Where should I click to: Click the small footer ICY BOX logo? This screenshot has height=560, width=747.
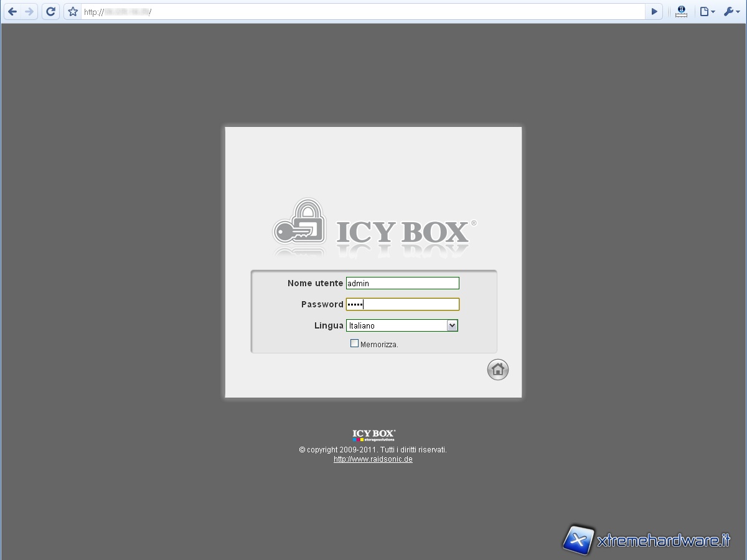coord(374,436)
